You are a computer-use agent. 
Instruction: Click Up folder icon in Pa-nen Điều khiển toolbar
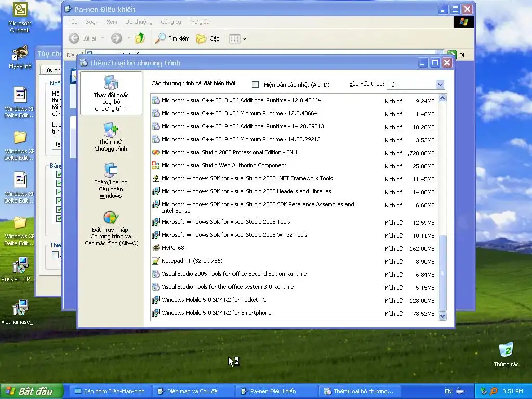click(140, 38)
